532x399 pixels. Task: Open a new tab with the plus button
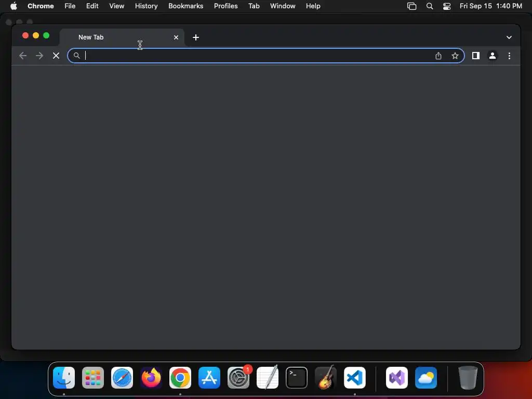196,37
